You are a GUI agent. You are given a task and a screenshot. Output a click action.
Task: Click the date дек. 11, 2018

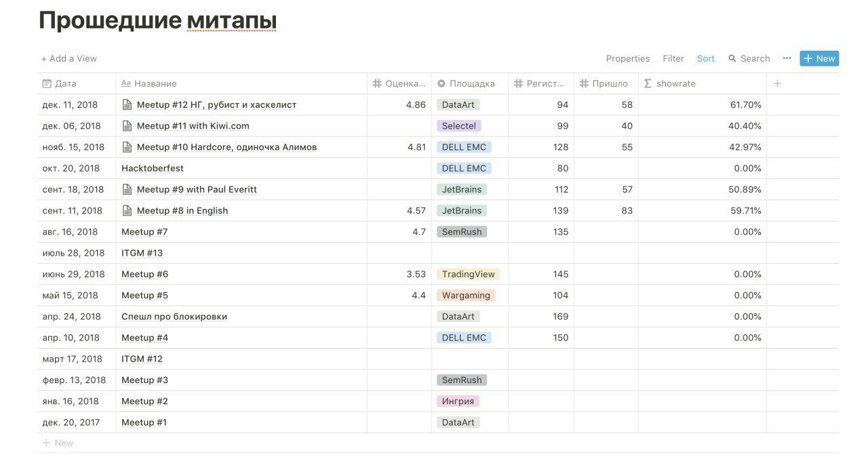click(70, 104)
